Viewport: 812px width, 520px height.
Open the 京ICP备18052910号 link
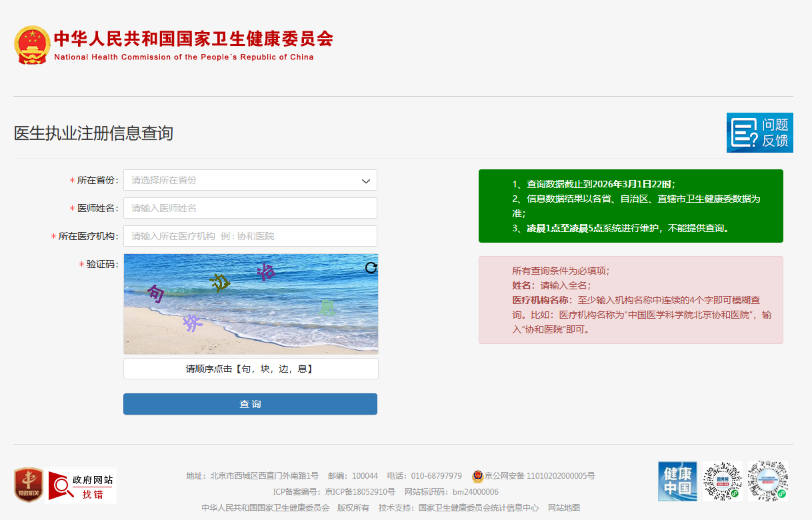point(359,492)
